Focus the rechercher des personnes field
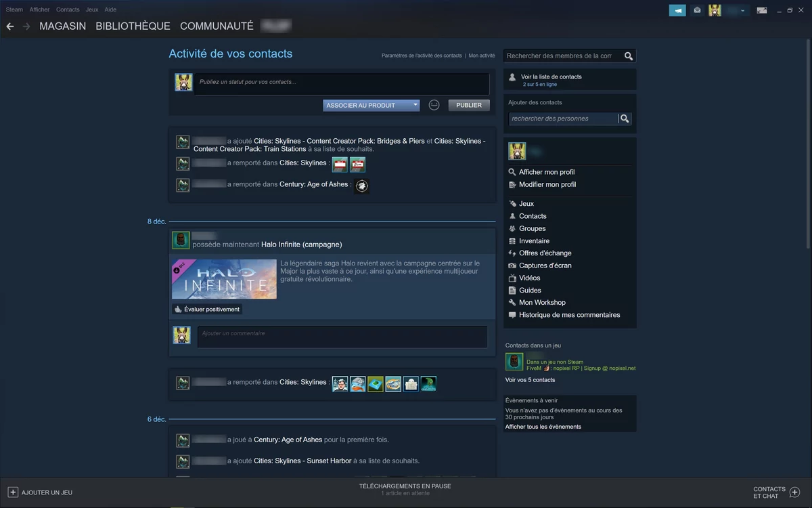 tap(564, 119)
